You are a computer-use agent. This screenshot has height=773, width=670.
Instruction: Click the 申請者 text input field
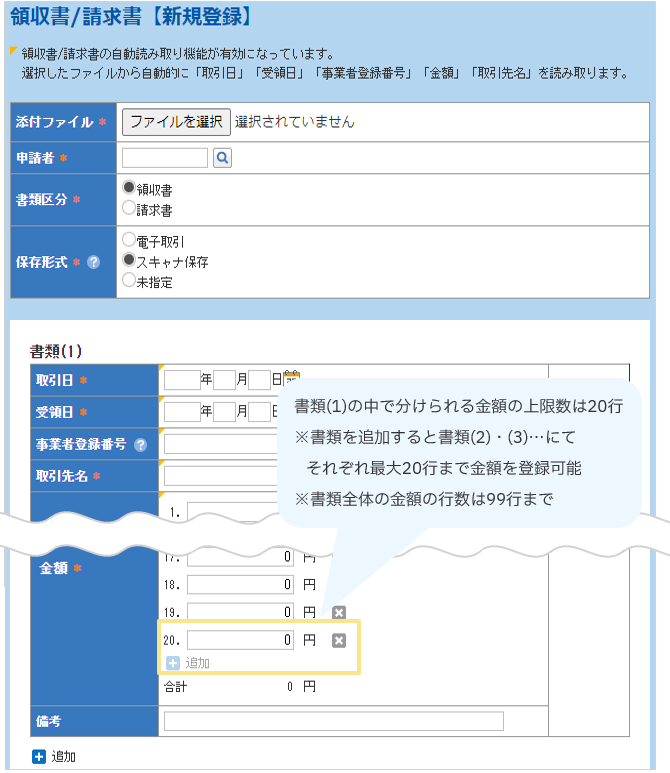click(x=165, y=158)
